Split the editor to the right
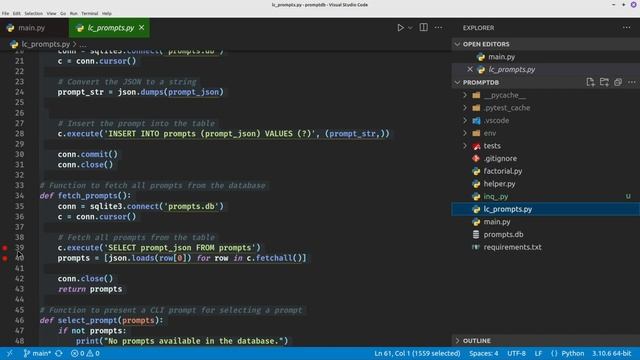The height and width of the screenshot is (360, 640). coord(424,27)
